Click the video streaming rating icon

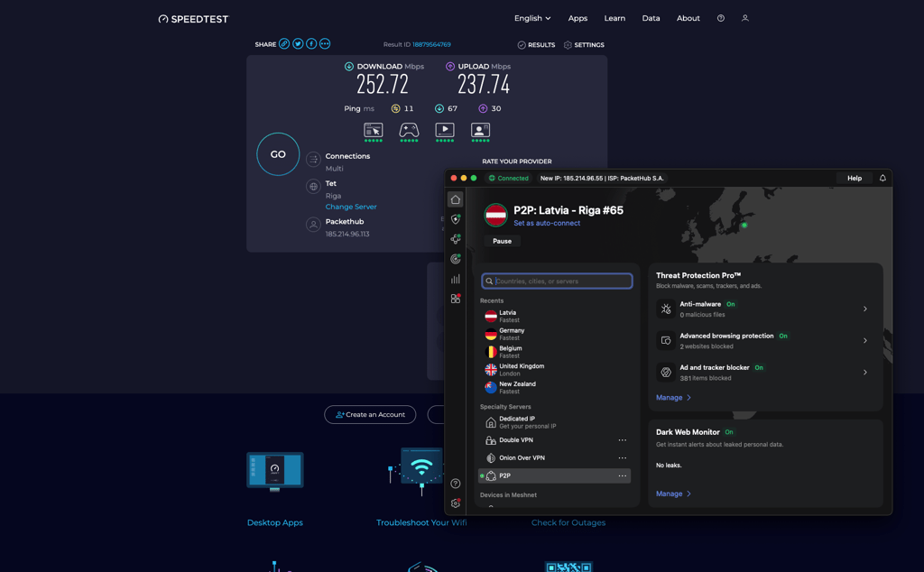(444, 132)
